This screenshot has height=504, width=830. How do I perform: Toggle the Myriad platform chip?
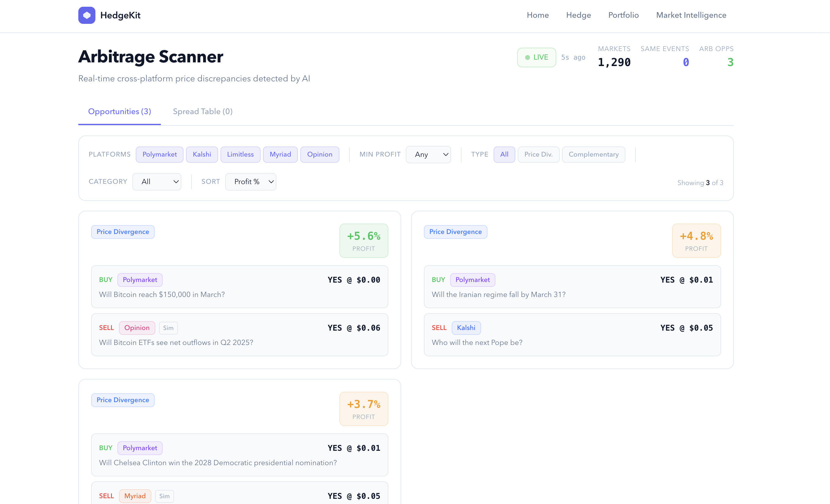coord(280,154)
